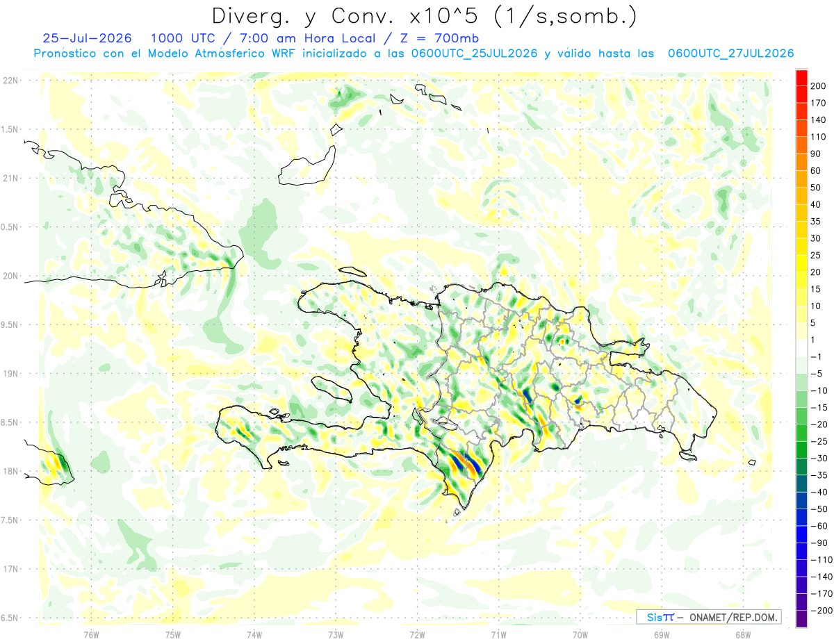Click the '-25' color scale label
834x644 pixels.
coord(820,441)
